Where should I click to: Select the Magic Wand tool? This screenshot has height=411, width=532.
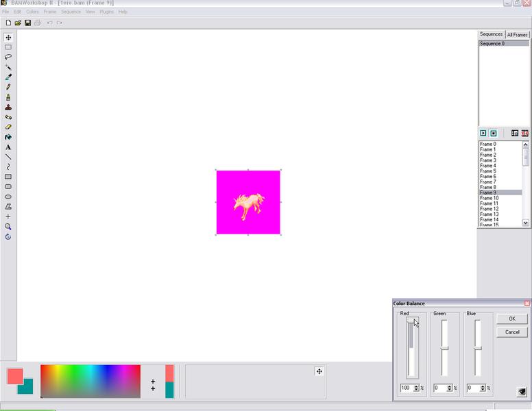pos(8,67)
